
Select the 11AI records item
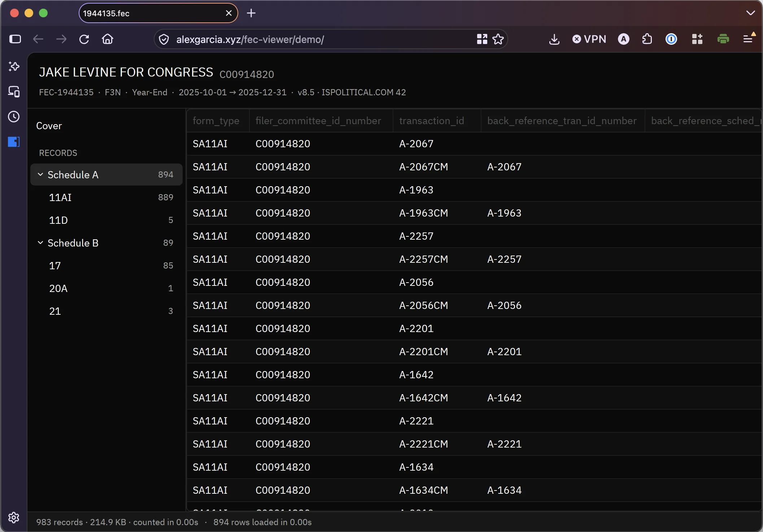click(106, 197)
